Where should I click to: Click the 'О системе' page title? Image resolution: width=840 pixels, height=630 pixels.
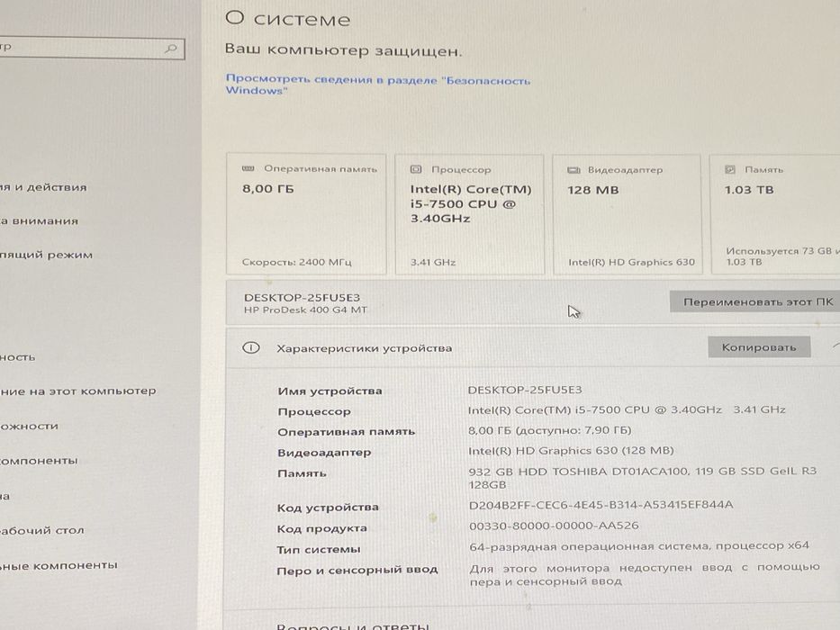(x=288, y=19)
